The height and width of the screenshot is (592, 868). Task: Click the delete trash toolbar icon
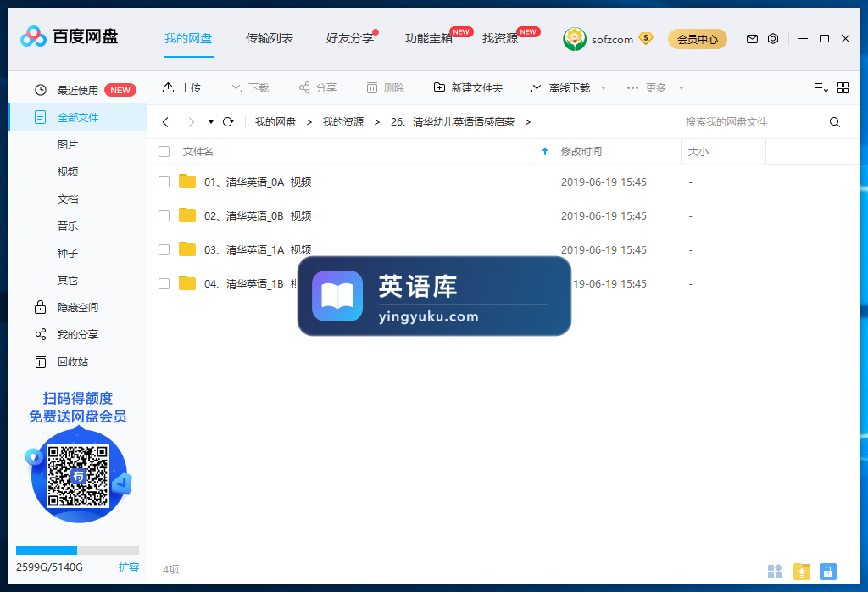pos(372,87)
